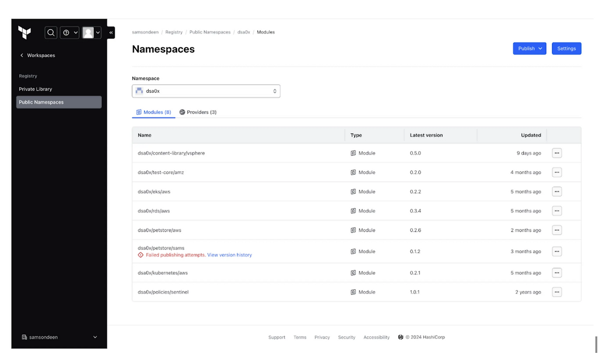Image resolution: width=601 pixels, height=364 pixels.
Task: Open actions menu for petstore/sams row
Action: tap(557, 251)
